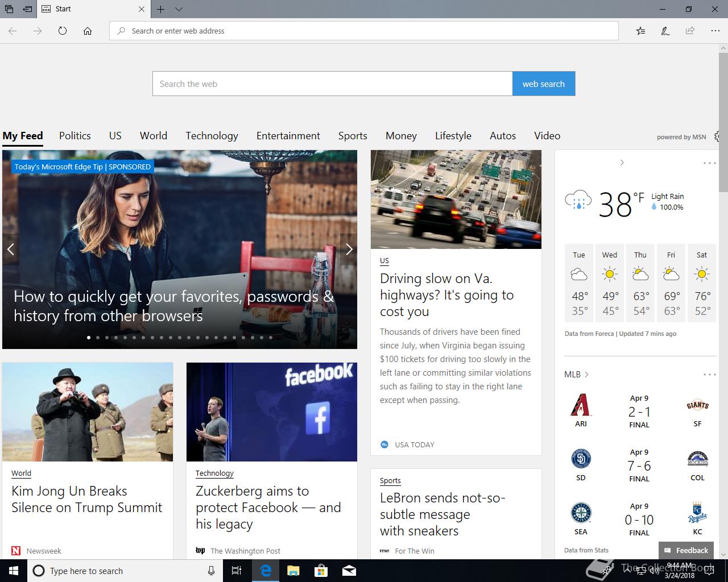Go forward to next page
The width and height of the screenshot is (728, 582).
[x=38, y=31]
